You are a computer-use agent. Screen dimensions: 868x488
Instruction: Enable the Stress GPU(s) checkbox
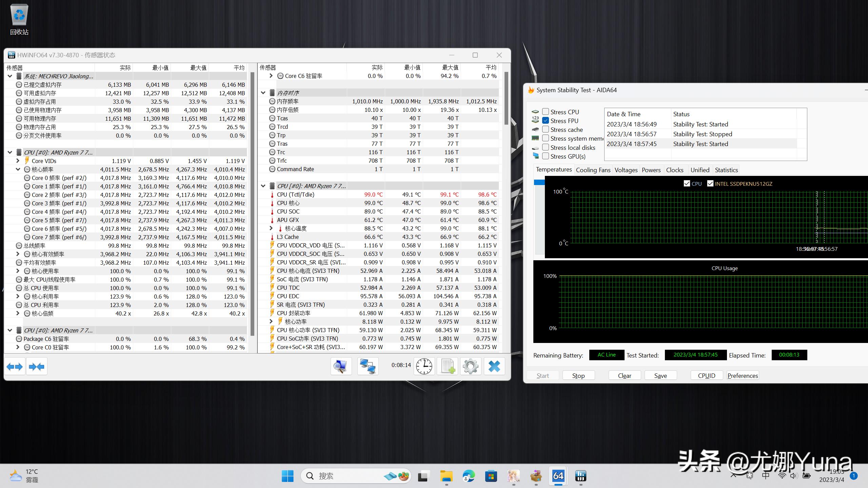[x=546, y=156]
